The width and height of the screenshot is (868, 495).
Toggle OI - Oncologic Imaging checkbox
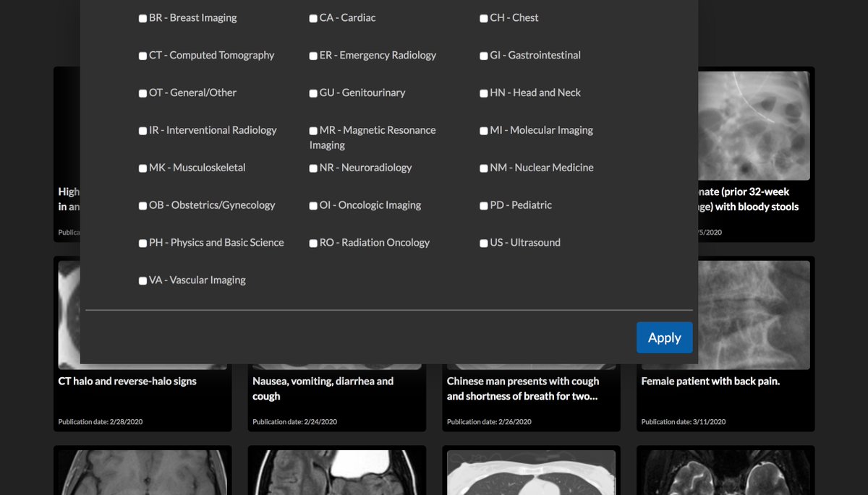[313, 206]
